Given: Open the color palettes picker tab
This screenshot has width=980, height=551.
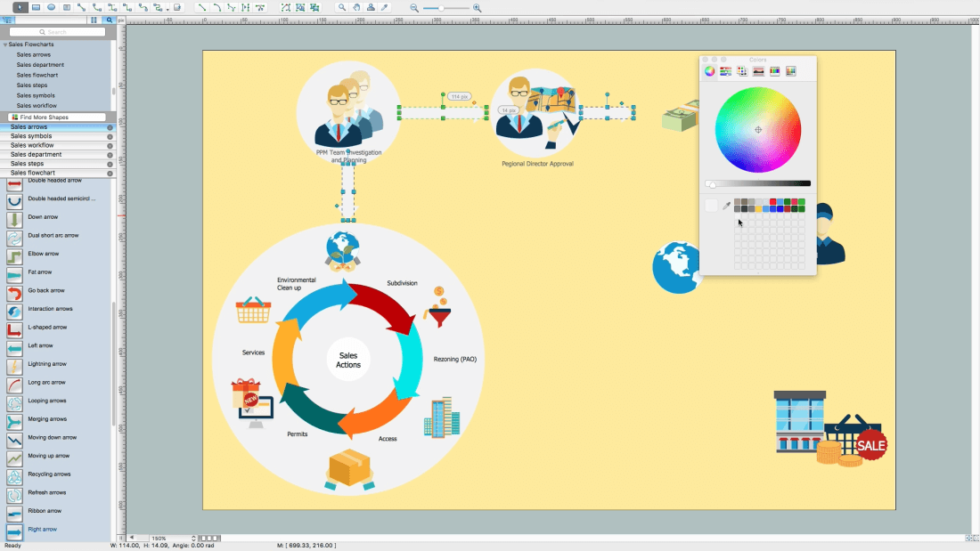Looking at the screenshot, I should (x=742, y=71).
